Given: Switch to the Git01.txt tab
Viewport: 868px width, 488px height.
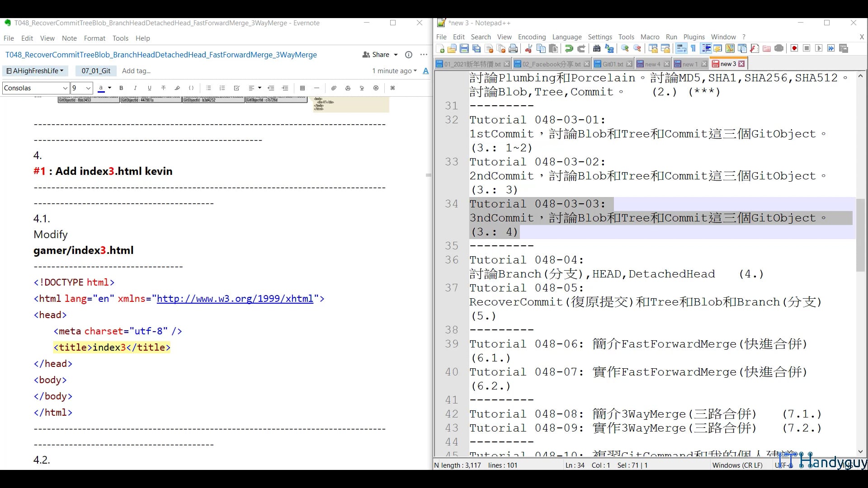Looking at the screenshot, I should tap(613, 64).
